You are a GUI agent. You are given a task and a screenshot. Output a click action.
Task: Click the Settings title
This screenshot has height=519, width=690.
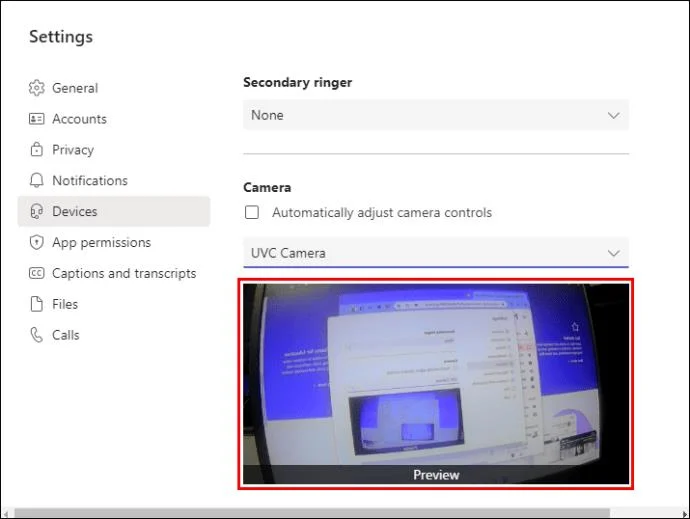(x=61, y=37)
